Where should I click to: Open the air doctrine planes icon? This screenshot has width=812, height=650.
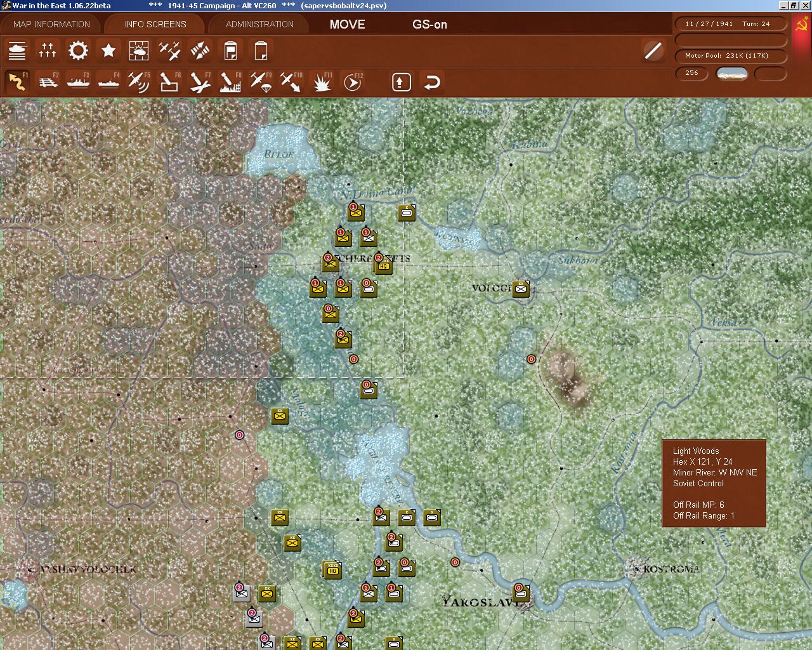coord(169,50)
